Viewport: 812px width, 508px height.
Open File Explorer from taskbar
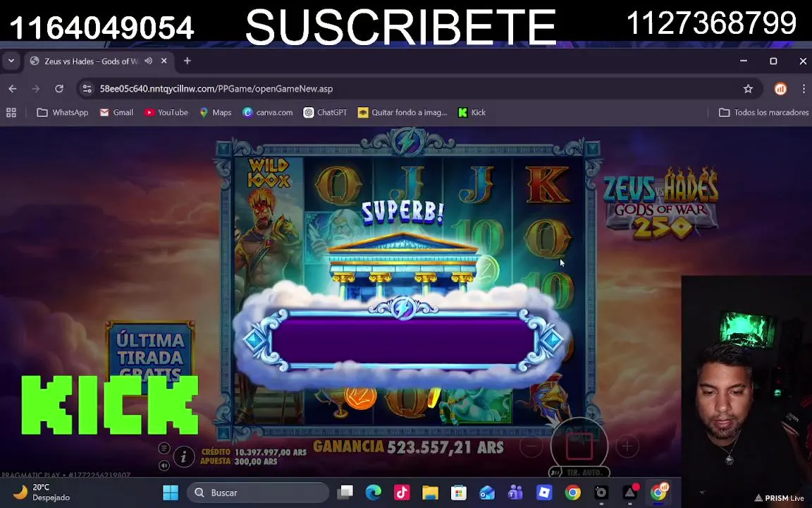click(431, 492)
